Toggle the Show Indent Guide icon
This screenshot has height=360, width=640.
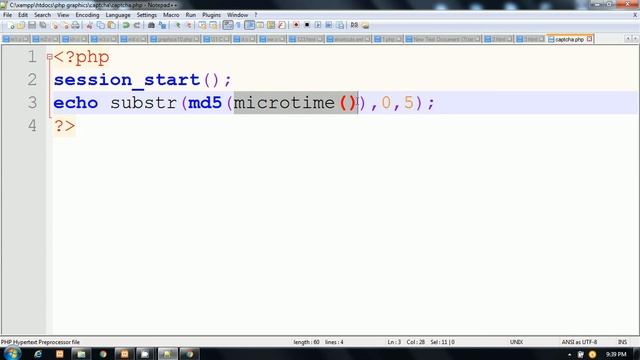tap(249, 25)
